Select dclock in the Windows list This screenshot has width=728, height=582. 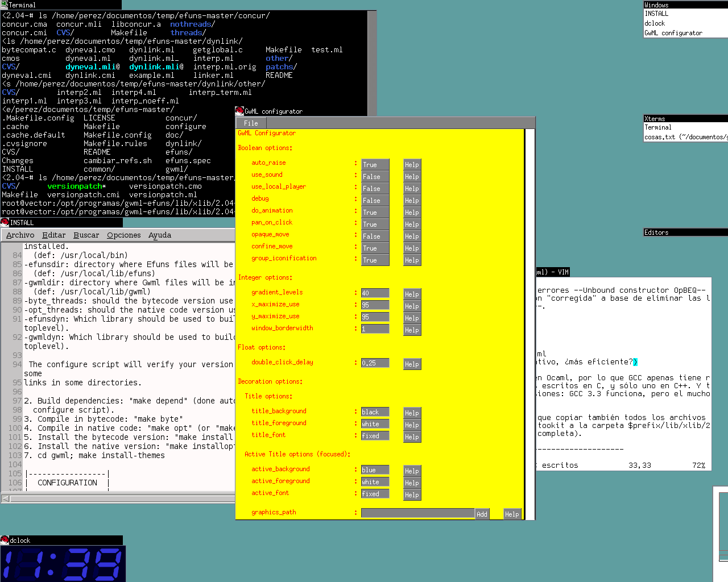[x=655, y=23]
